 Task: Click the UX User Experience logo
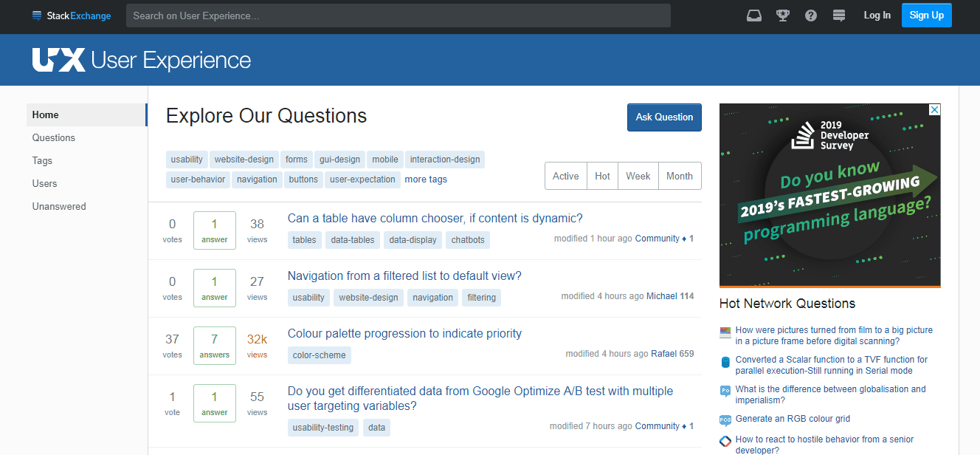(142, 60)
